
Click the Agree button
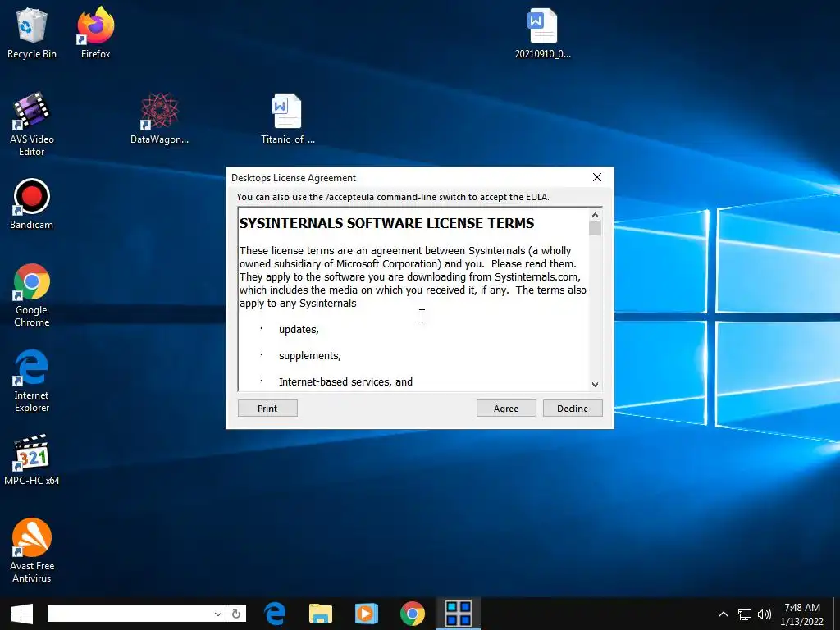(x=505, y=409)
